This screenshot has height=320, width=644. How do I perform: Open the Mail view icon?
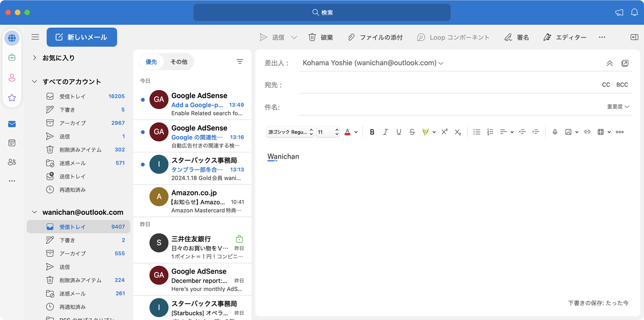click(x=12, y=124)
